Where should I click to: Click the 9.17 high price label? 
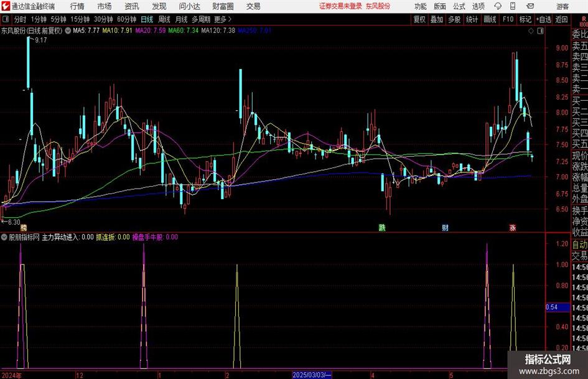pos(41,40)
